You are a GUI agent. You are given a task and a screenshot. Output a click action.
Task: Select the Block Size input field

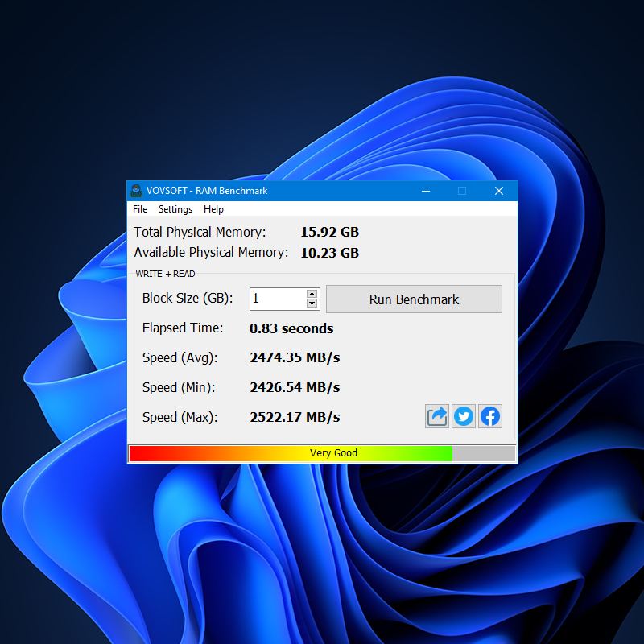278,299
